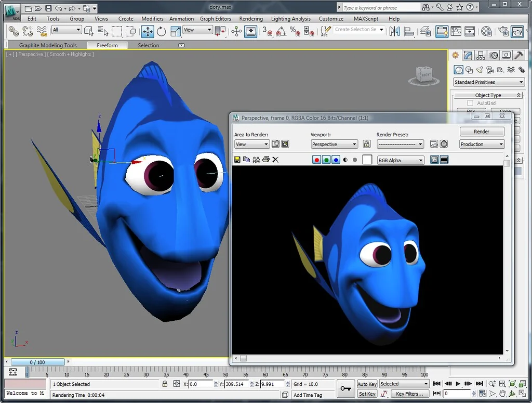Open Render Setup in main toolbar

[x=503, y=32]
